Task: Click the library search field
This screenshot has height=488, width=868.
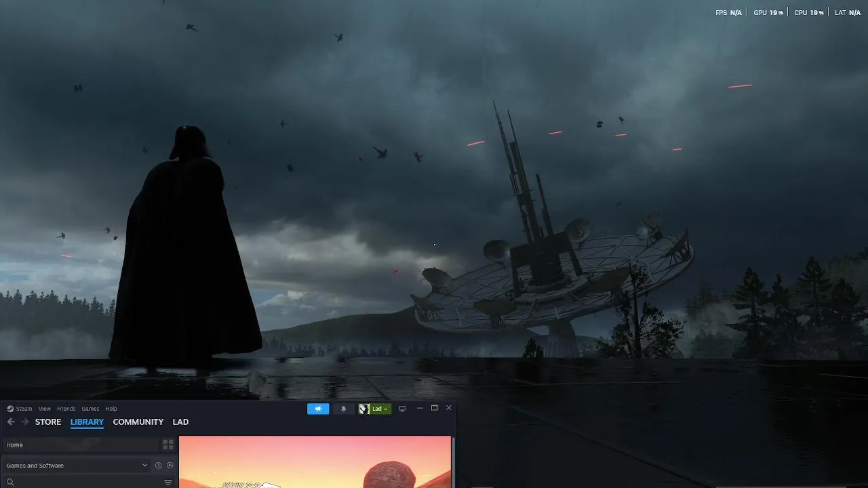Action: (x=81, y=482)
